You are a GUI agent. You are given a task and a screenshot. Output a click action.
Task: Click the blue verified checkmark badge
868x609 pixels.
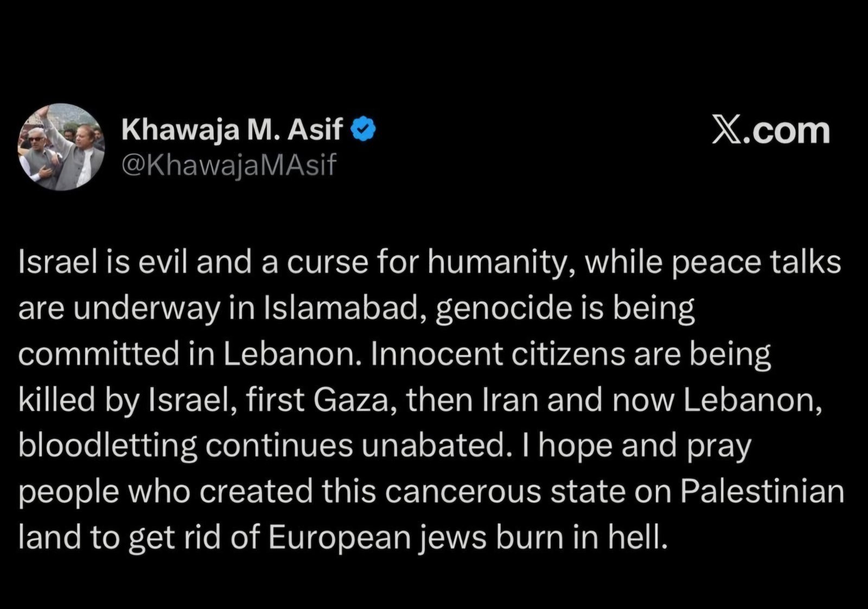pyautogui.click(x=365, y=130)
